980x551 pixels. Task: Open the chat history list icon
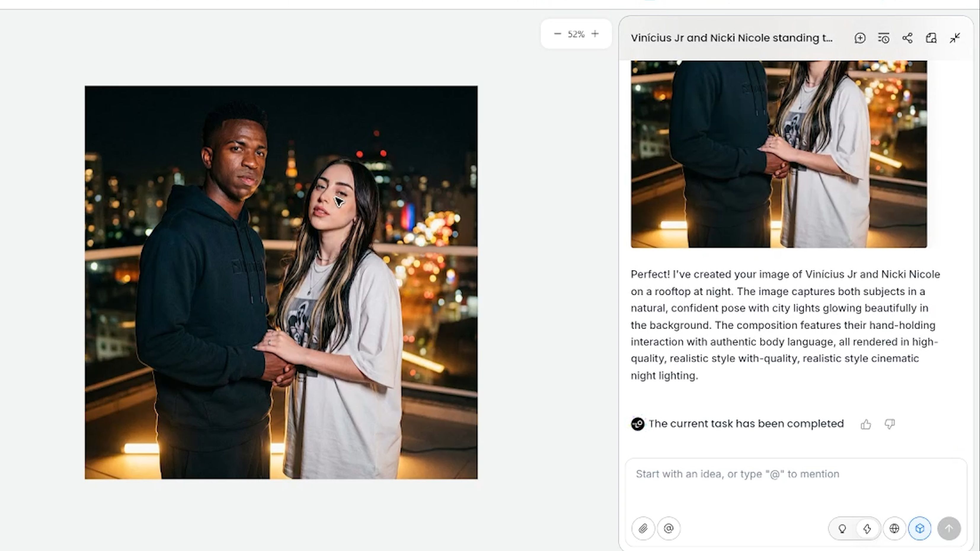click(883, 38)
